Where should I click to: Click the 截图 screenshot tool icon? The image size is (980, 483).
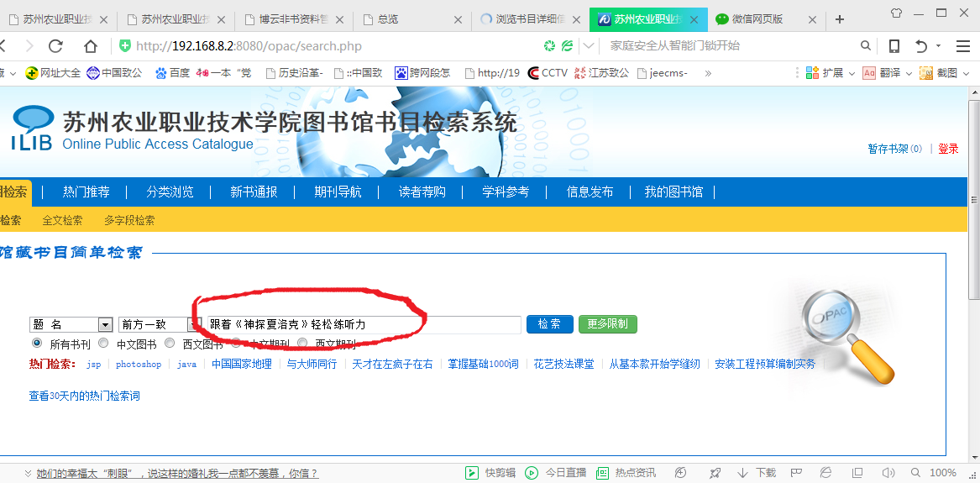click(x=926, y=73)
